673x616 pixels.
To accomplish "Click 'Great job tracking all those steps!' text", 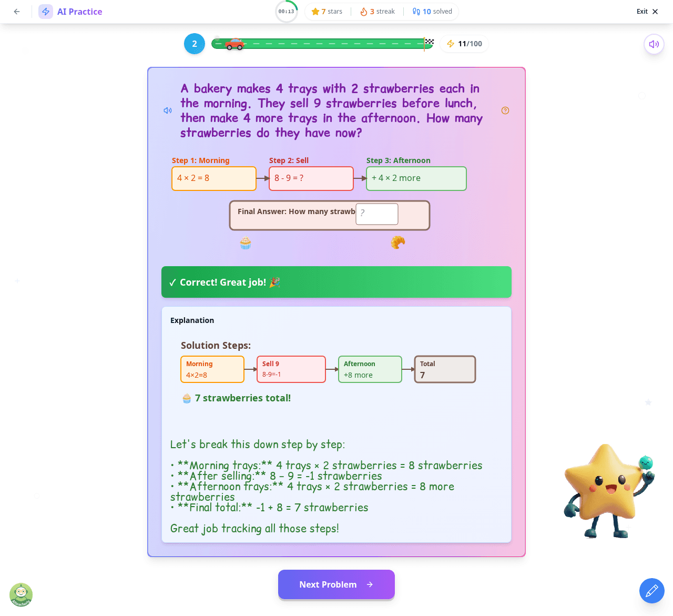I will click(254, 529).
